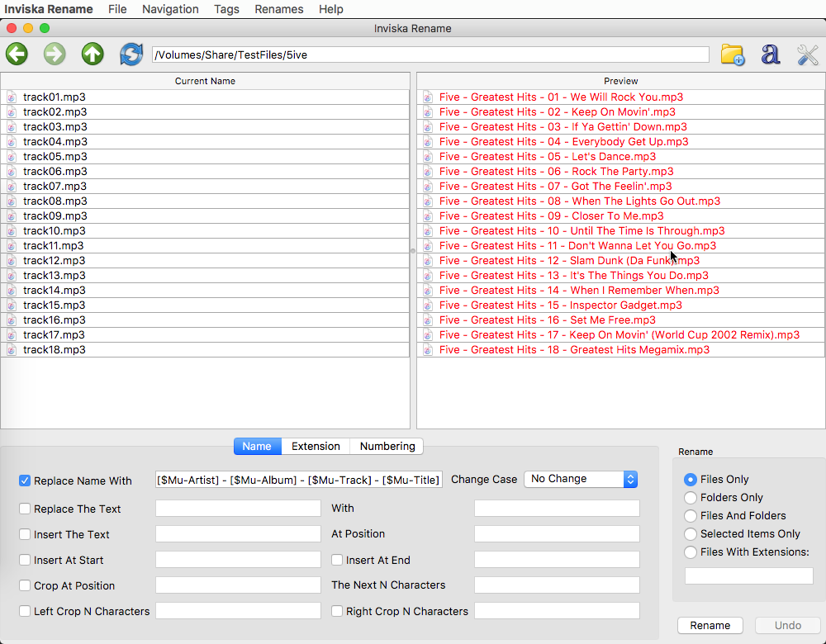826x644 pixels.
Task: Open the Navigation menu
Action: tap(170, 9)
